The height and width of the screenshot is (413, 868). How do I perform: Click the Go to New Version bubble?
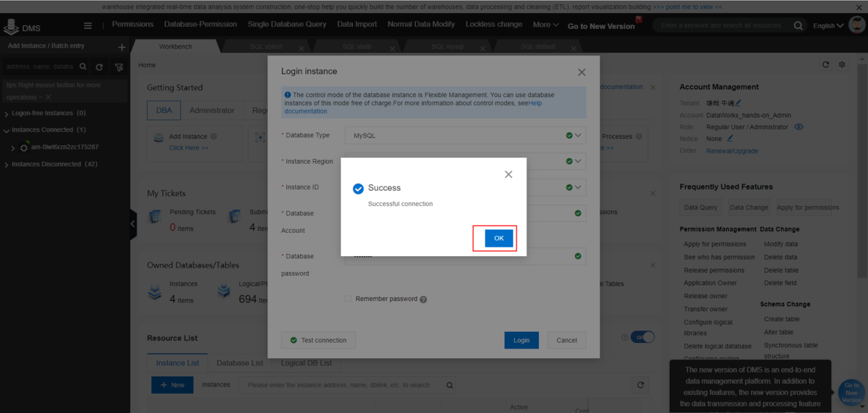coord(851,393)
